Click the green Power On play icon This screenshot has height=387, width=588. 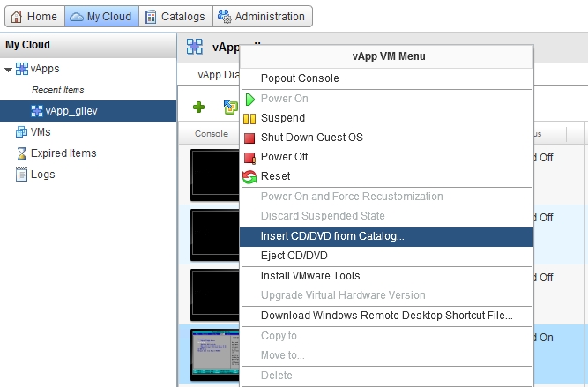[249, 99]
